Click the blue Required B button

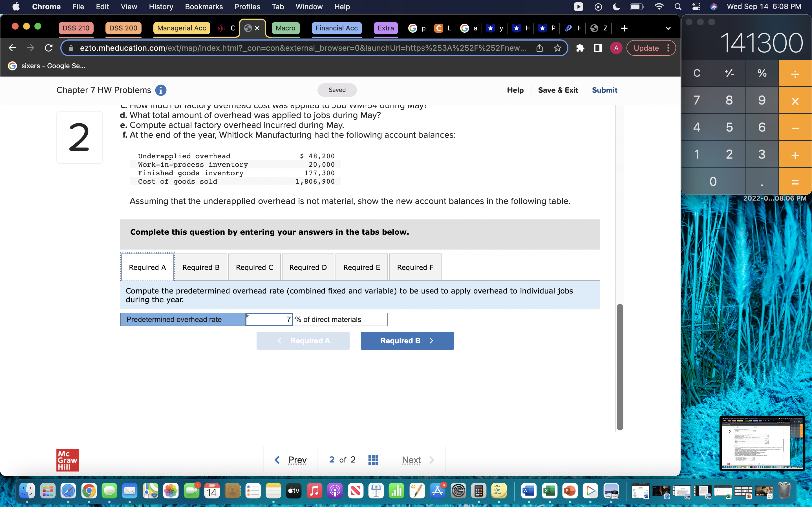tap(407, 341)
